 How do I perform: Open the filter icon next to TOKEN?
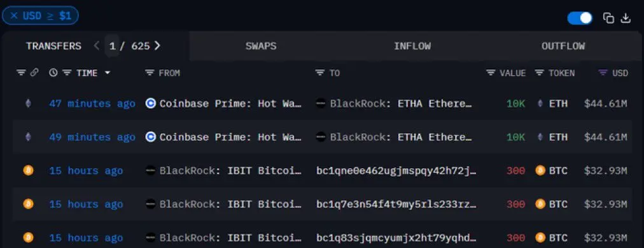point(539,73)
